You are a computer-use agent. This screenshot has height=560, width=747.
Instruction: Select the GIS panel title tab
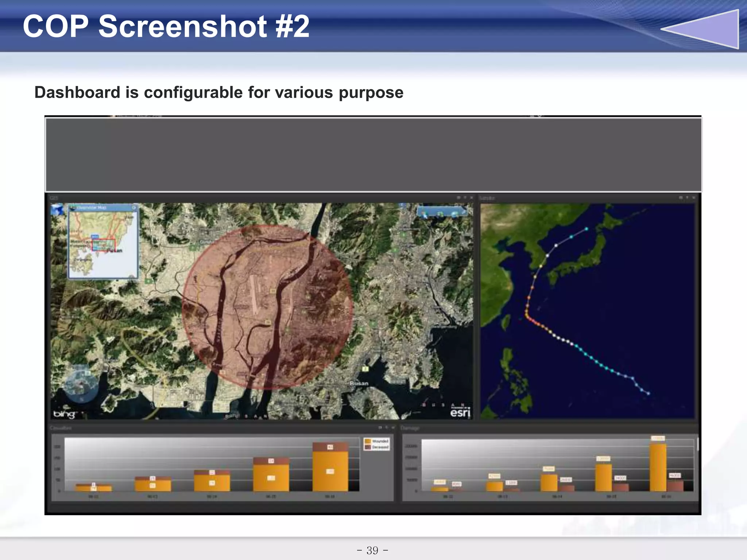tap(54, 198)
